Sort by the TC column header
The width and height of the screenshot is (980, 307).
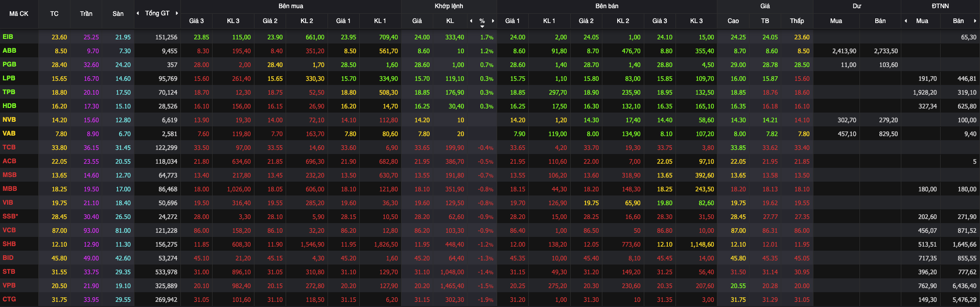(54, 14)
